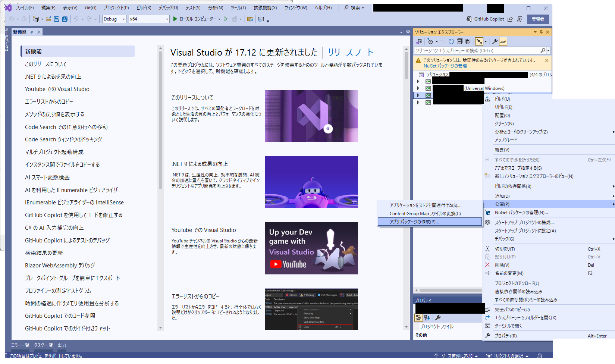This screenshot has height=364, width=615.
Task: Click ソース管理に追加 in status bar
Action: click(x=456, y=356)
